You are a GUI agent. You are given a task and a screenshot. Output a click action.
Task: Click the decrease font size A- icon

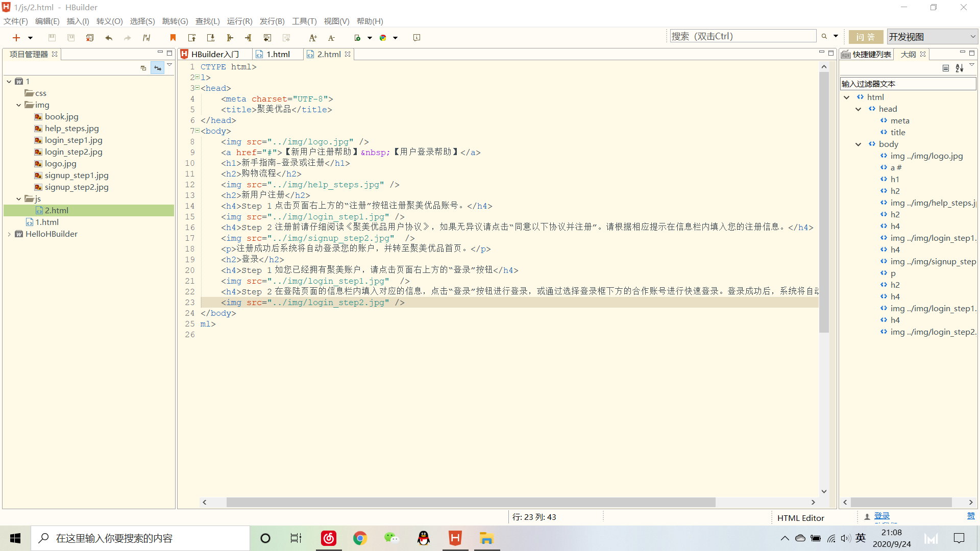[331, 38]
